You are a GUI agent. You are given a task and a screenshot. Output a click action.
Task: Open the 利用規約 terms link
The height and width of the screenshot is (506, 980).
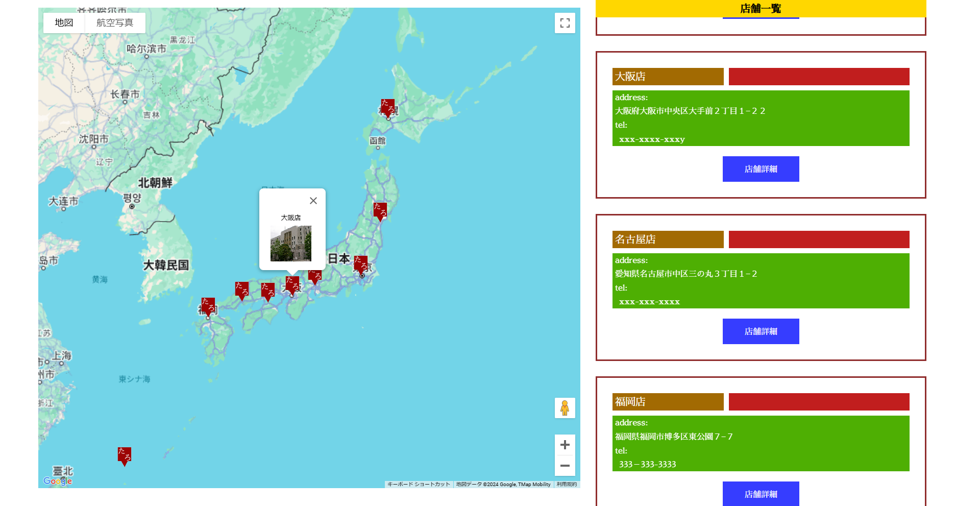(567, 485)
